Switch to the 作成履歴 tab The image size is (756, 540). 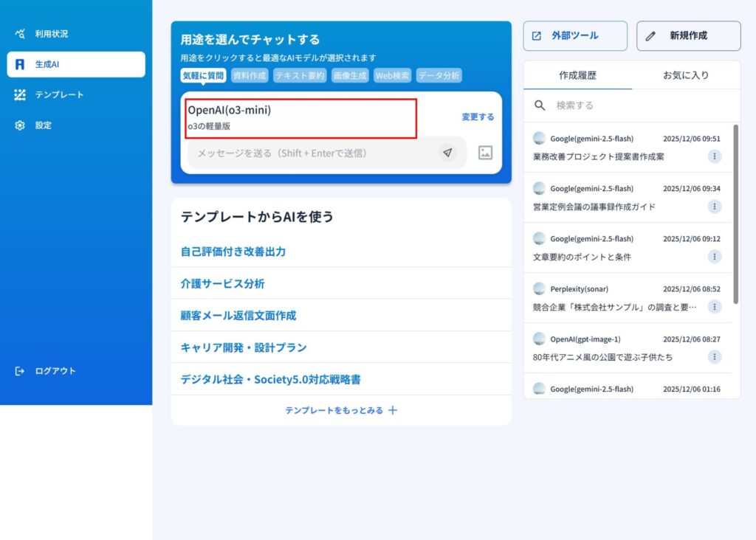577,75
